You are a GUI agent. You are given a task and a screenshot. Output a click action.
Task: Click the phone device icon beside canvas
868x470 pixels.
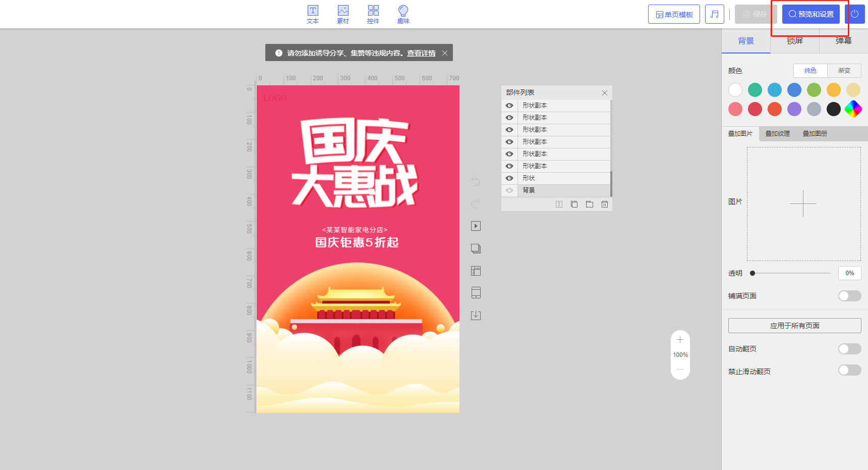(476, 293)
